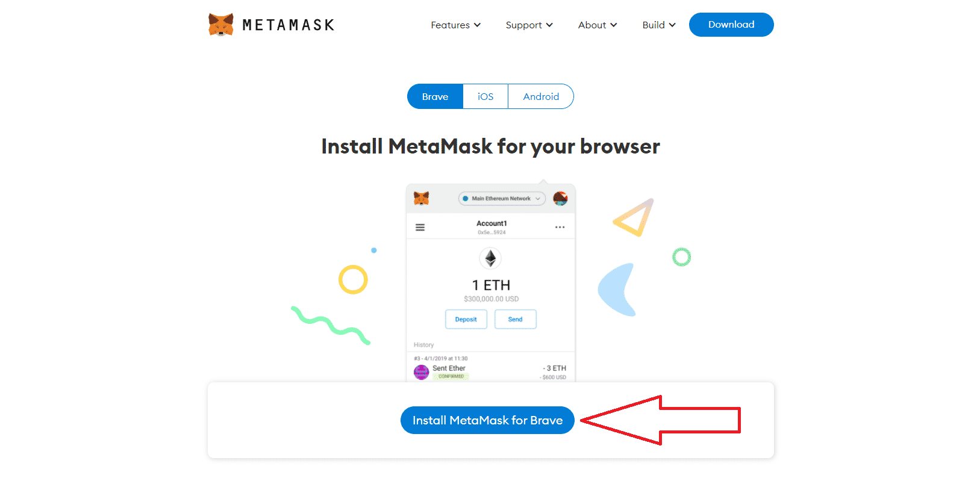Switch to the Brave tab
Image resolution: width=980 pixels, height=481 pixels.
point(435,96)
